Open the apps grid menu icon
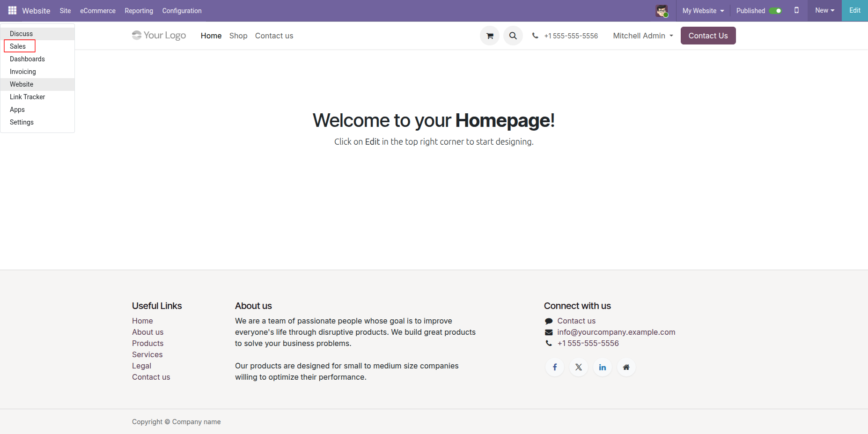 [12, 10]
